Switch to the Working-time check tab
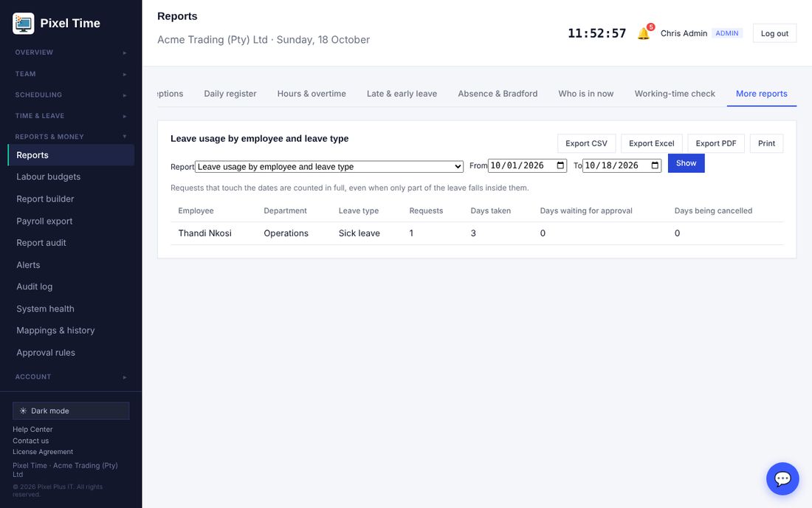812x508 pixels. pyautogui.click(x=675, y=94)
